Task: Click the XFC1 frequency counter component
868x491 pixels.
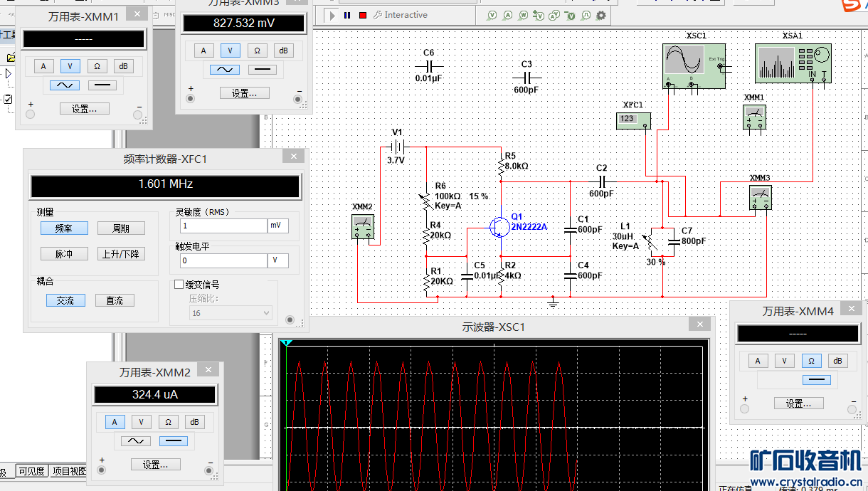Action: coord(633,120)
